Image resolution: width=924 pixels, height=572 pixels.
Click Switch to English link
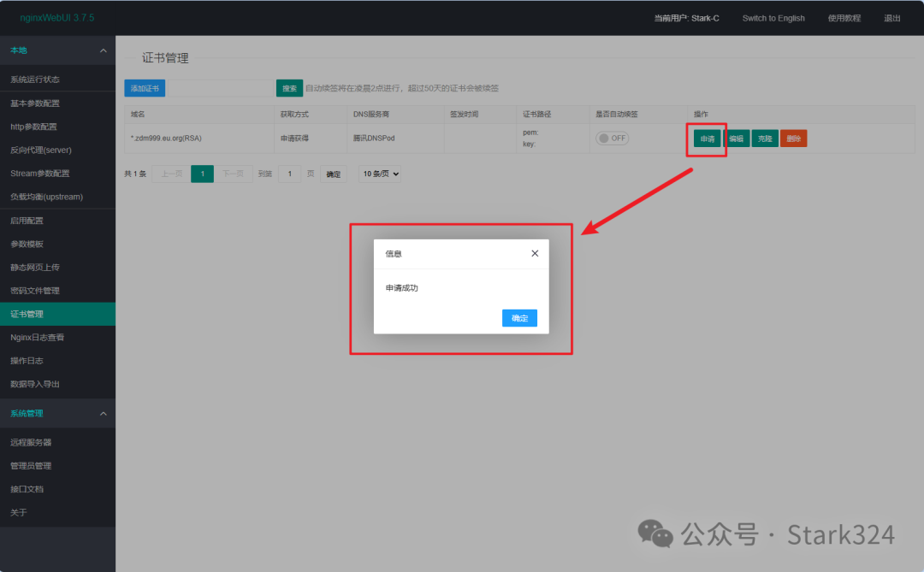click(x=773, y=18)
